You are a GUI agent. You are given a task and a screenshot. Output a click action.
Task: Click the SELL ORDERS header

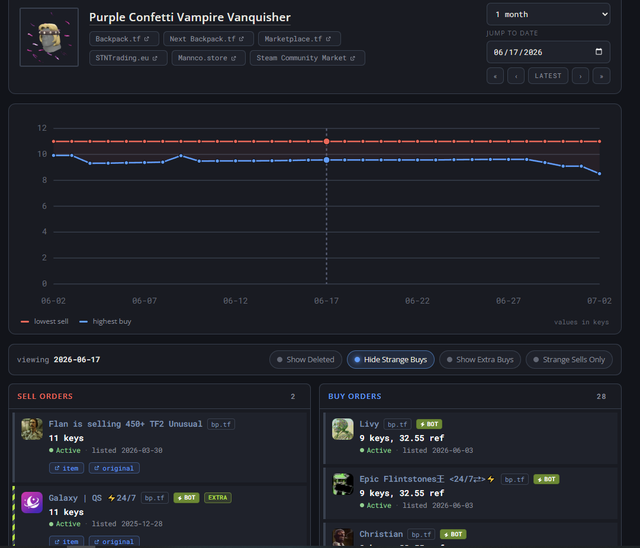point(45,396)
